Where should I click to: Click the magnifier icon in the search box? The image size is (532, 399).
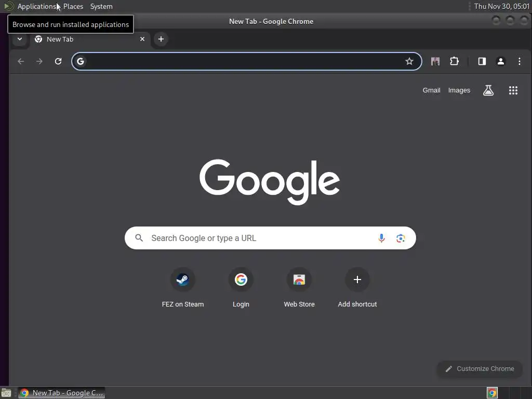[x=139, y=238]
